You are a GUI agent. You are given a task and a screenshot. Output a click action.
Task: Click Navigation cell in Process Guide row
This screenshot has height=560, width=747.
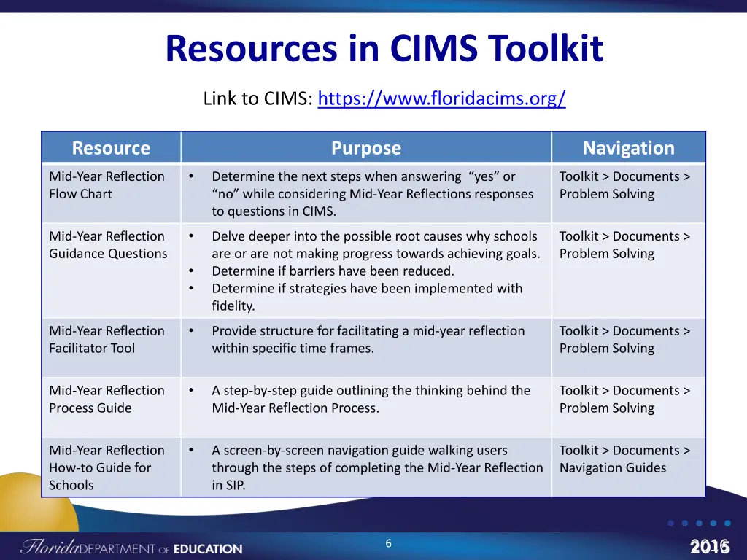628,407
